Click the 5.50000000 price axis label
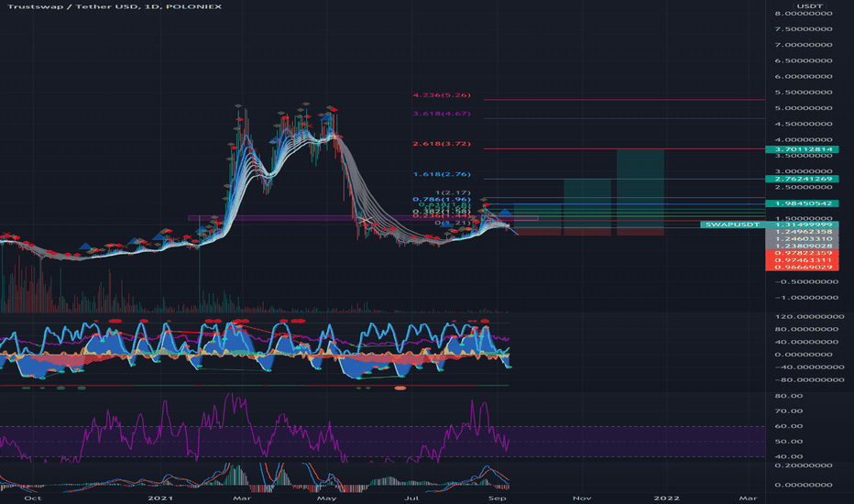Viewport: 854px width, 504px height. pos(804,93)
